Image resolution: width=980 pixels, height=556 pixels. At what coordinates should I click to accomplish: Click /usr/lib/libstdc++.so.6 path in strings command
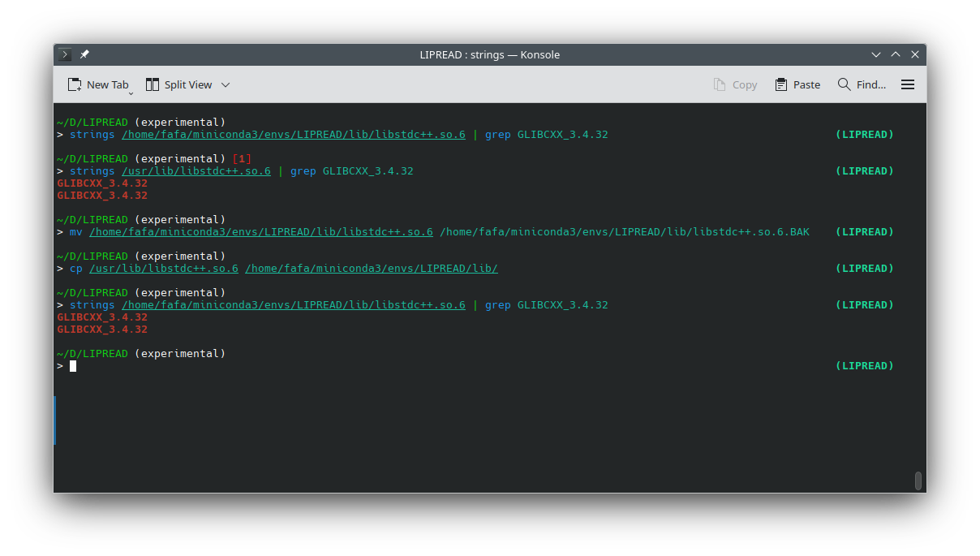coord(196,171)
